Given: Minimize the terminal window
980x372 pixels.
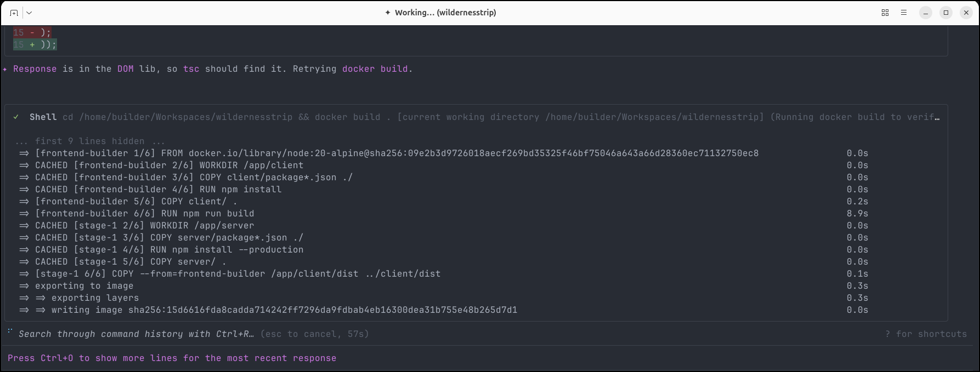Looking at the screenshot, I should tap(926, 13).
